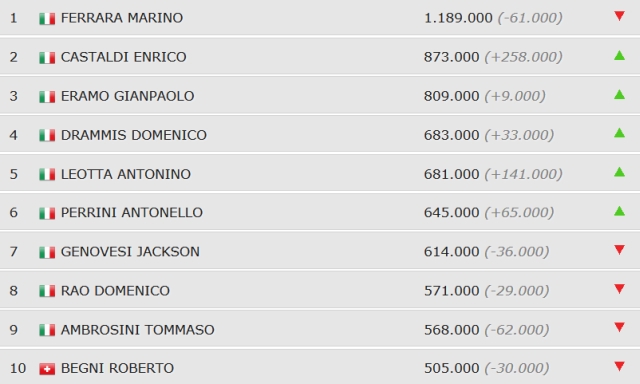Click the Italian flag beside FERRARA MARINO
Image resolution: width=640 pixels, height=384 pixels.
[47, 19]
